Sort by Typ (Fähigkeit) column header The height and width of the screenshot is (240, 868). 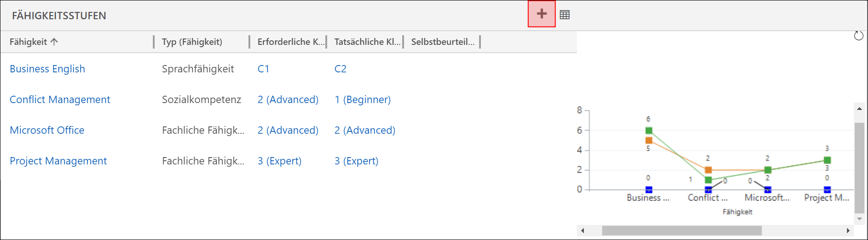coord(192,42)
